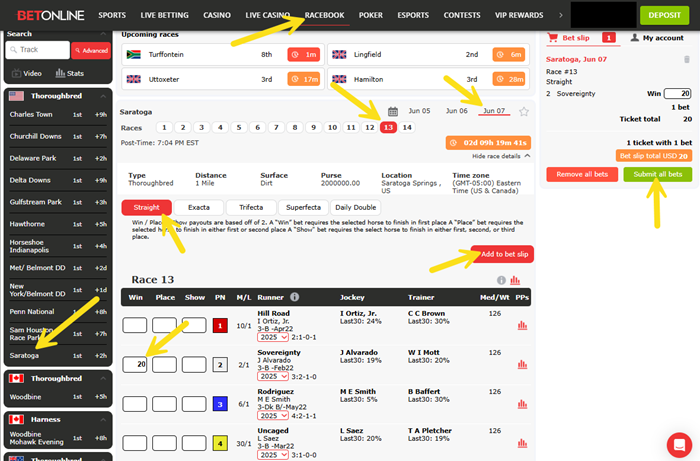The height and width of the screenshot is (461, 700).
Task: Click the Track search field
Action: click(38, 50)
